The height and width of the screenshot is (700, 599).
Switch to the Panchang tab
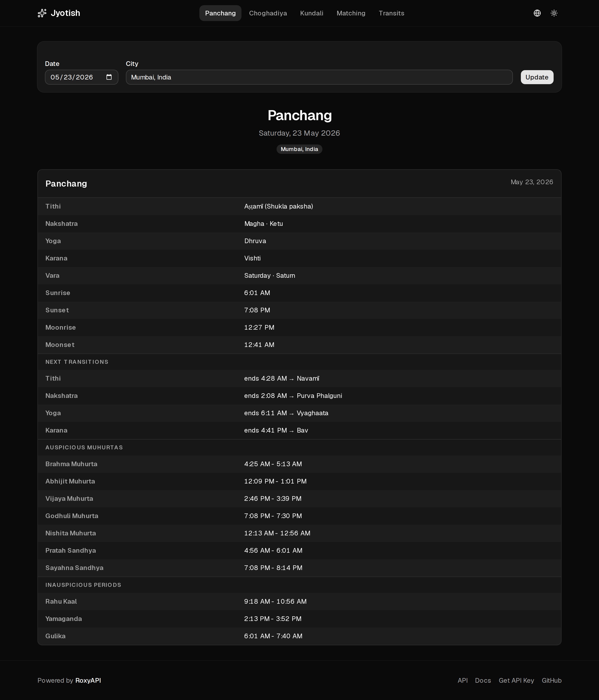220,13
